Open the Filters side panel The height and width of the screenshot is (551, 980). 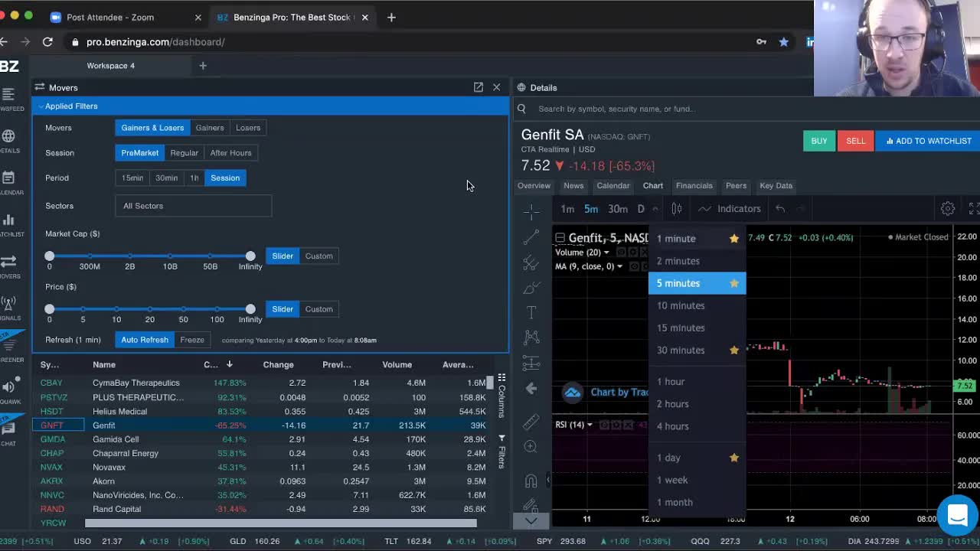pyautogui.click(x=501, y=452)
